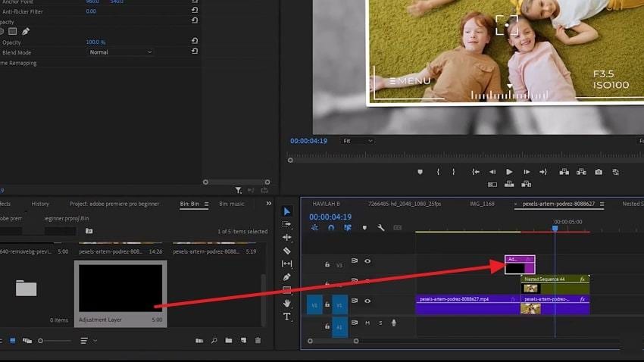Click the folder-up icon in the bin header

coord(89,231)
